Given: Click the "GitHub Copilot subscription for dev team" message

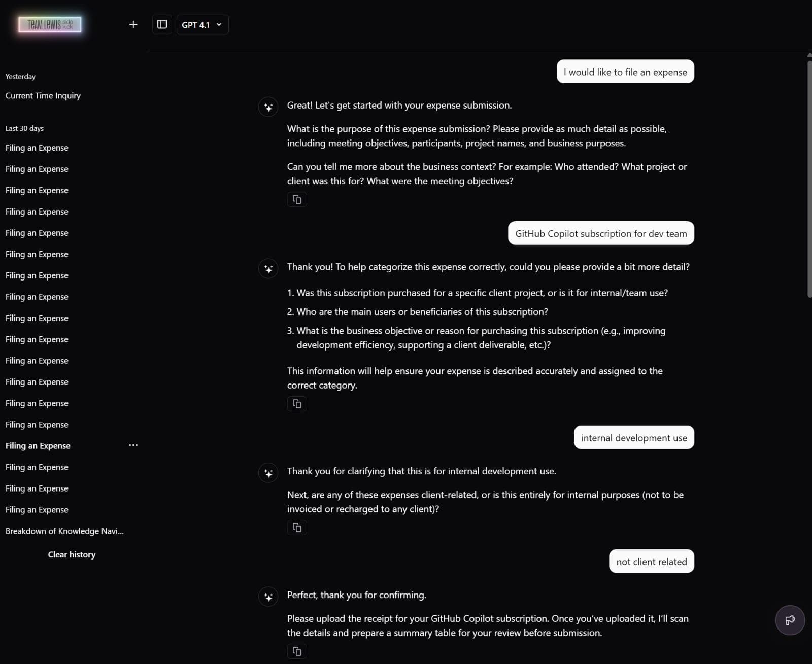Looking at the screenshot, I should pyautogui.click(x=601, y=233).
